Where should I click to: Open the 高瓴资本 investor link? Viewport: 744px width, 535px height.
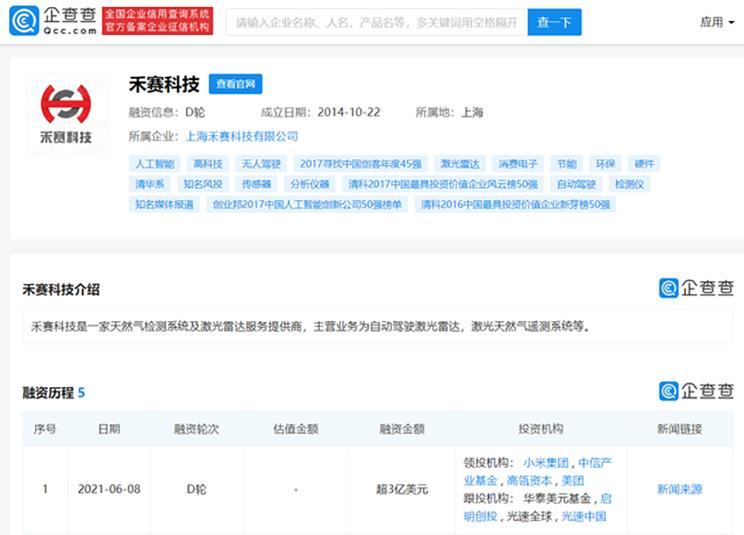point(529,480)
